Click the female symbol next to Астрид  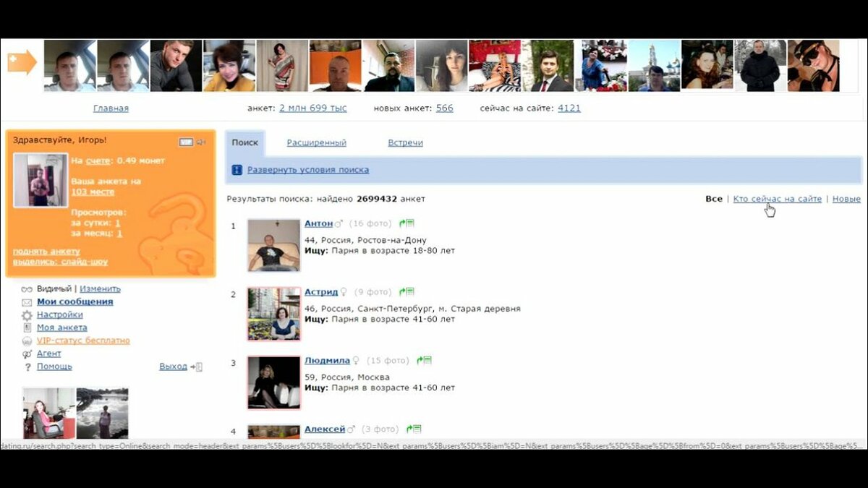[x=344, y=292]
